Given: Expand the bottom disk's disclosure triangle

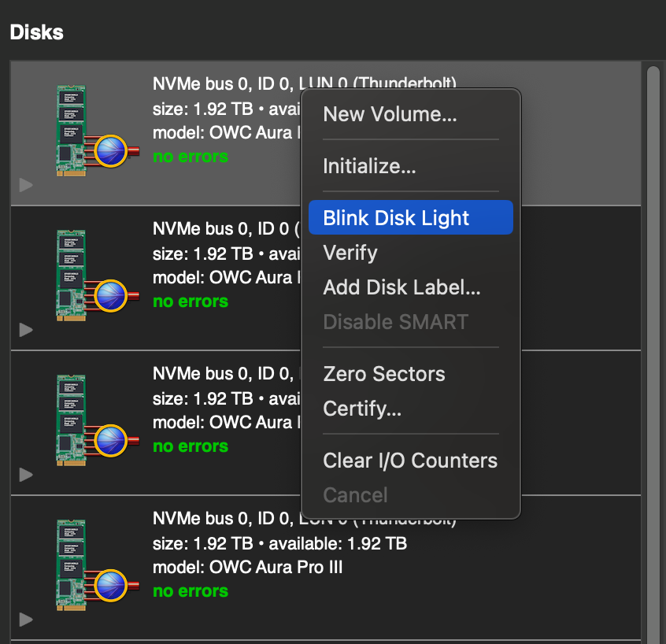Looking at the screenshot, I should 25,620.
